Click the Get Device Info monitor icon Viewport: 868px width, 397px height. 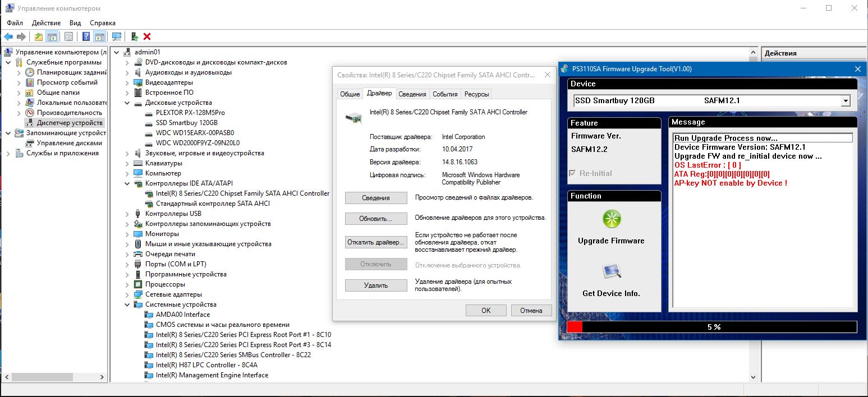(x=612, y=271)
